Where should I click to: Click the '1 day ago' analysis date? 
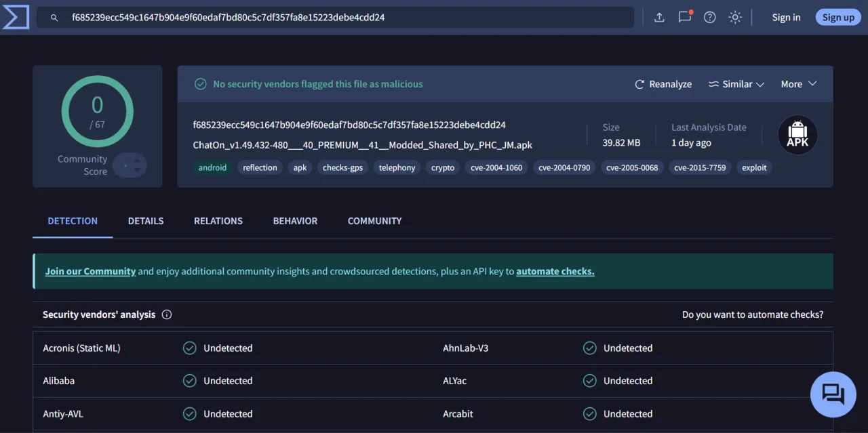click(x=691, y=143)
